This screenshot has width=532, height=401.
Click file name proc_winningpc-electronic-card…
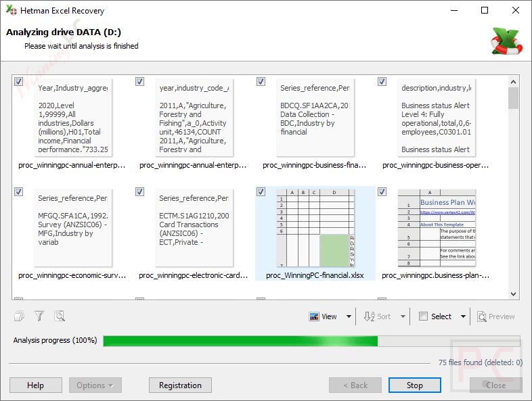(x=194, y=275)
